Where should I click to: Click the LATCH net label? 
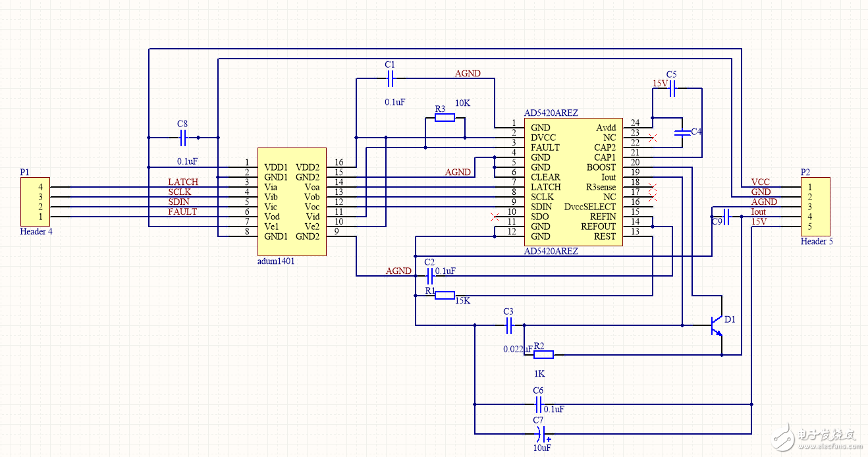(183, 182)
